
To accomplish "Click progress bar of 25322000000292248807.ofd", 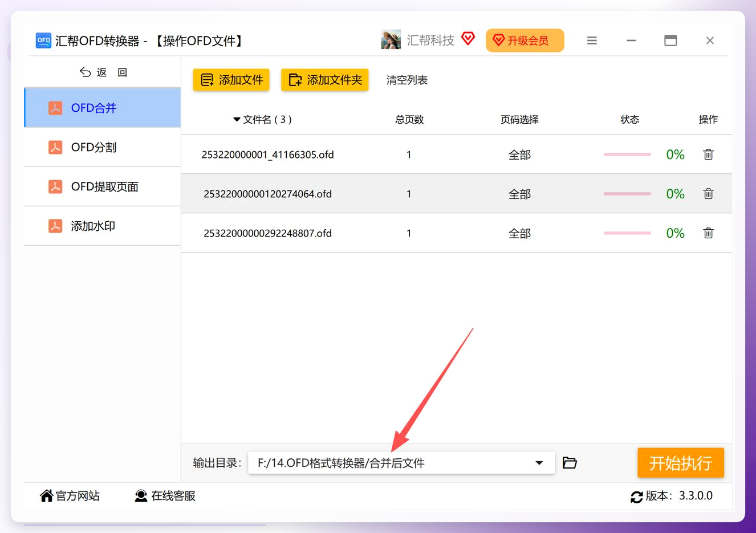I will [627, 233].
